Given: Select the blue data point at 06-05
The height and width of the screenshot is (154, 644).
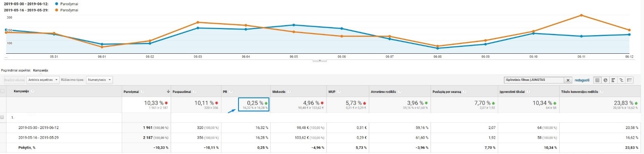Looking at the screenshot, I should click(294, 25).
